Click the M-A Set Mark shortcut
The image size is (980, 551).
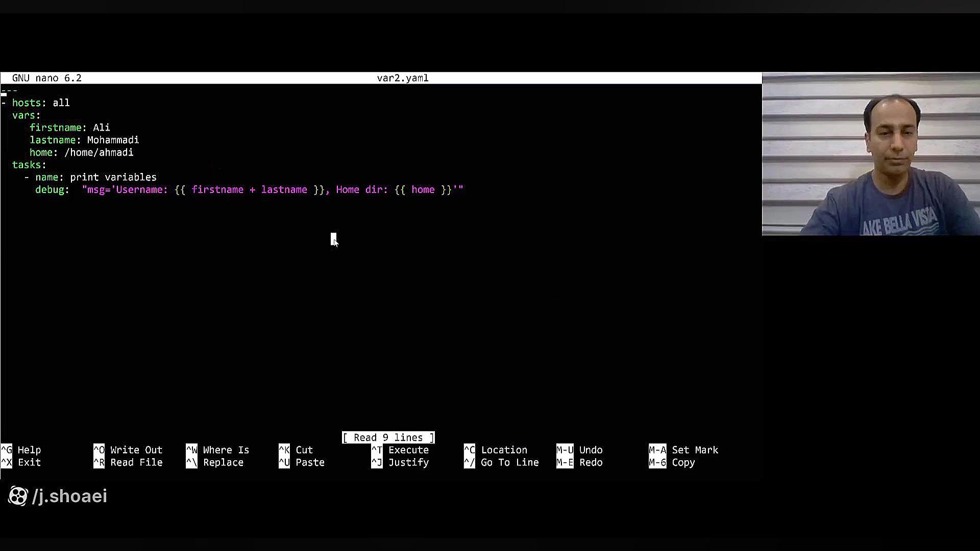pos(683,450)
